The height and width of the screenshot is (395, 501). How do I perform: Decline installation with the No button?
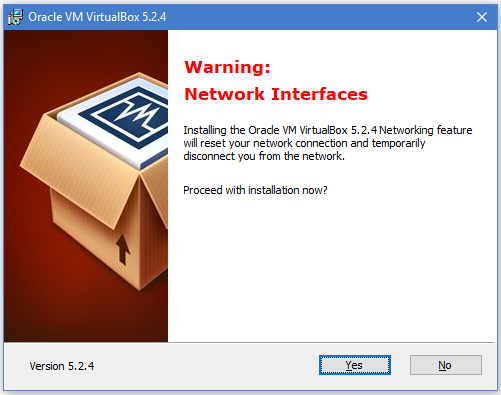click(446, 365)
